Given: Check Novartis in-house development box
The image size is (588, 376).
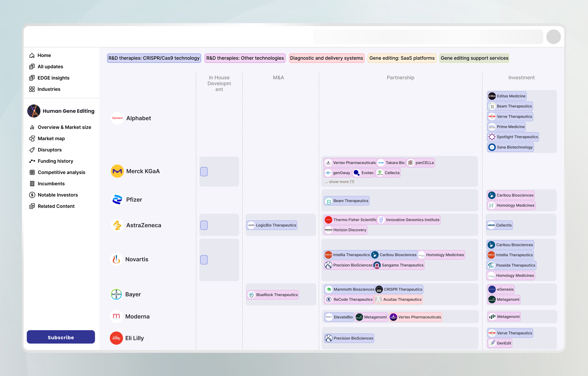Looking at the screenshot, I should [x=204, y=259].
